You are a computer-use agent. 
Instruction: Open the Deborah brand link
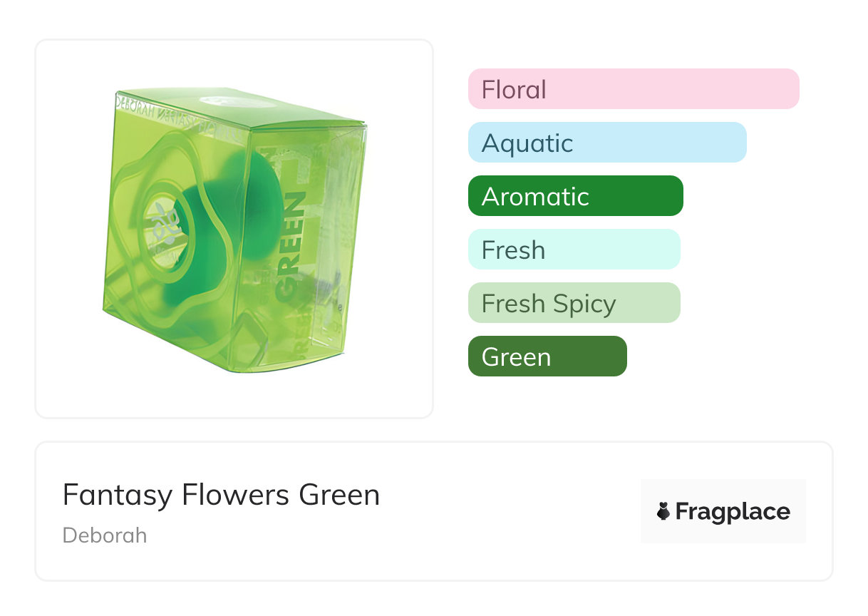pos(105,535)
